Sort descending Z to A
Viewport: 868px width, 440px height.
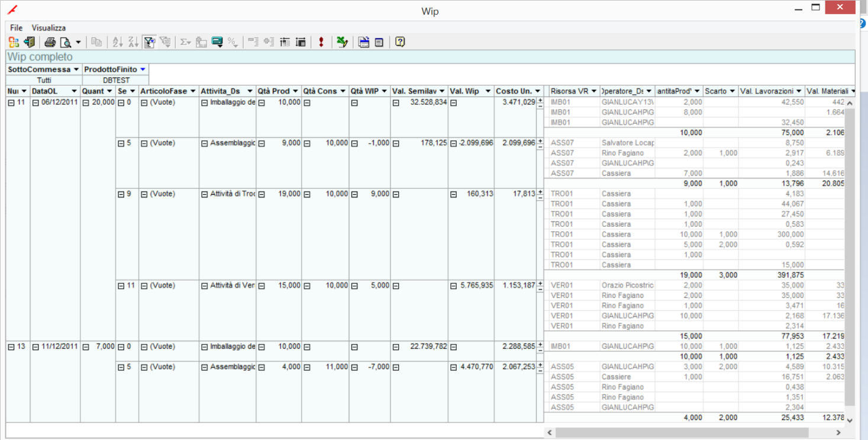point(133,42)
